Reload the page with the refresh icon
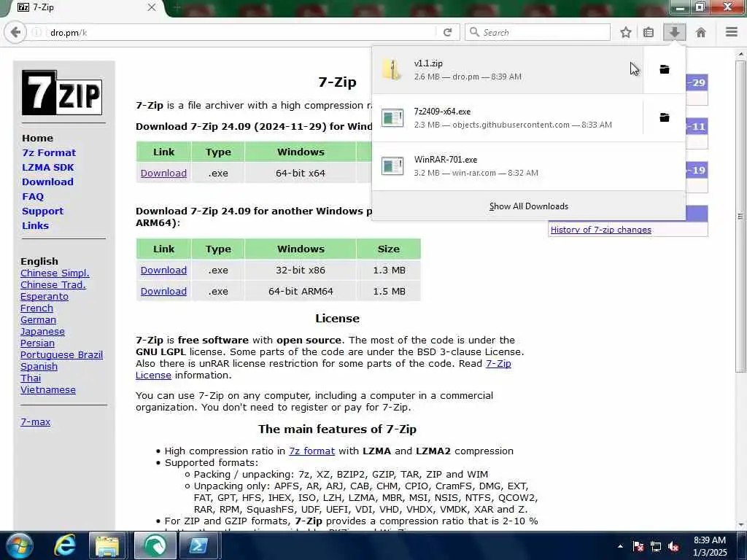Screen dimensions: 747x560 (x=447, y=32)
